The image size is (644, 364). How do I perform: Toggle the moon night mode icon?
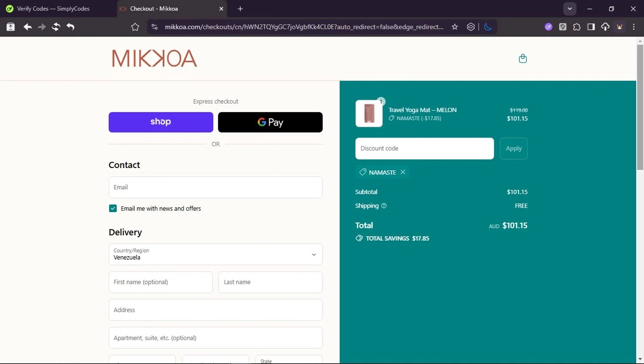[x=488, y=27]
